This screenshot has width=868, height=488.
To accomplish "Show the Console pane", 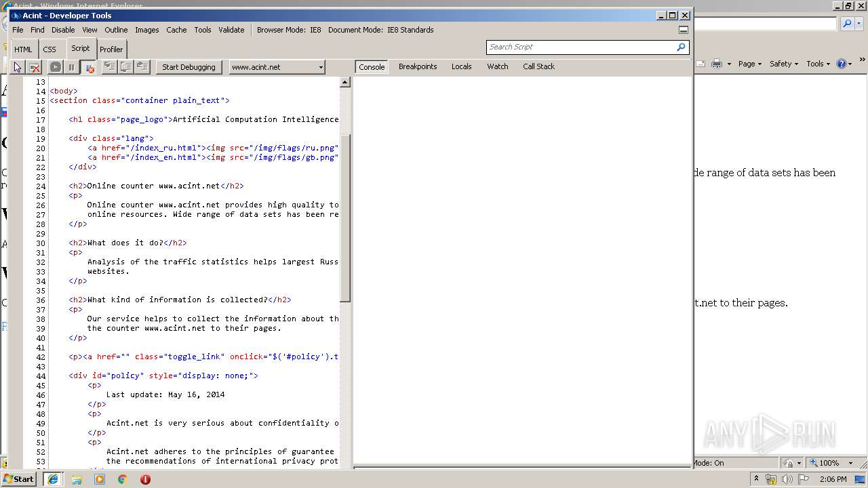I will coord(372,66).
